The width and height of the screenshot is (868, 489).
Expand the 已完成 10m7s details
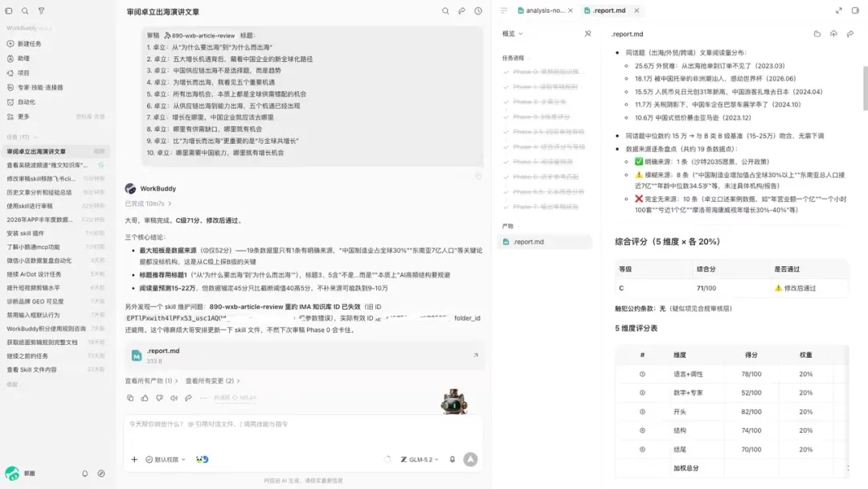coord(148,203)
